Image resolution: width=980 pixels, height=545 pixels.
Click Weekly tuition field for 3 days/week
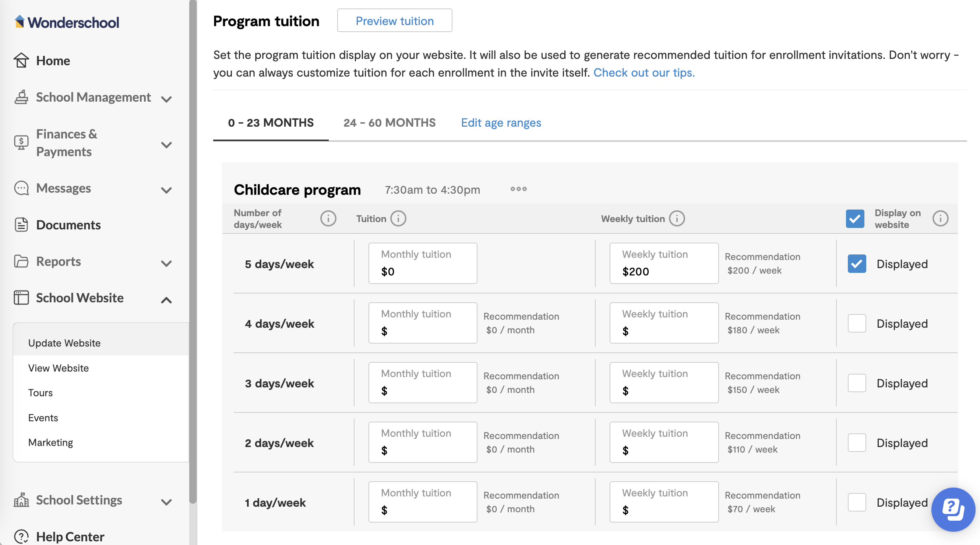click(664, 383)
